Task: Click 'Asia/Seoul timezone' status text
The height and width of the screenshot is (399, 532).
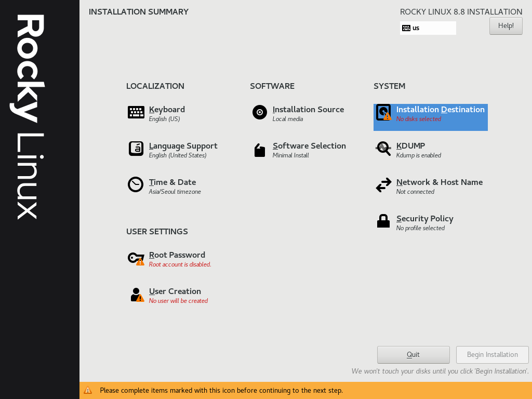Action: click(x=175, y=192)
